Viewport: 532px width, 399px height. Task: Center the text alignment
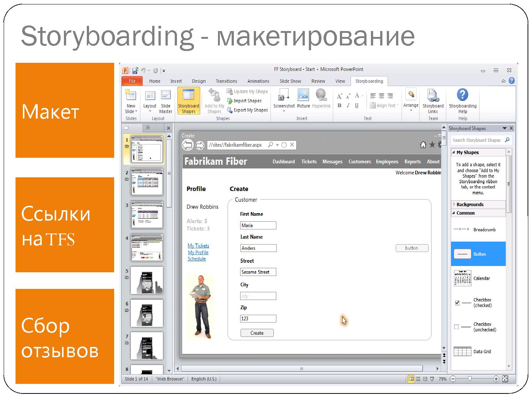pyautogui.click(x=382, y=96)
